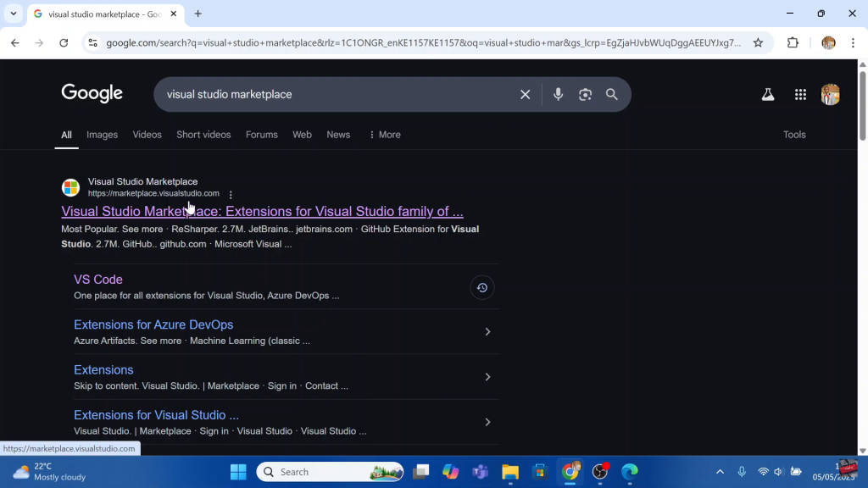Reload the page
Image resolution: width=868 pixels, height=488 pixels.
(x=64, y=42)
